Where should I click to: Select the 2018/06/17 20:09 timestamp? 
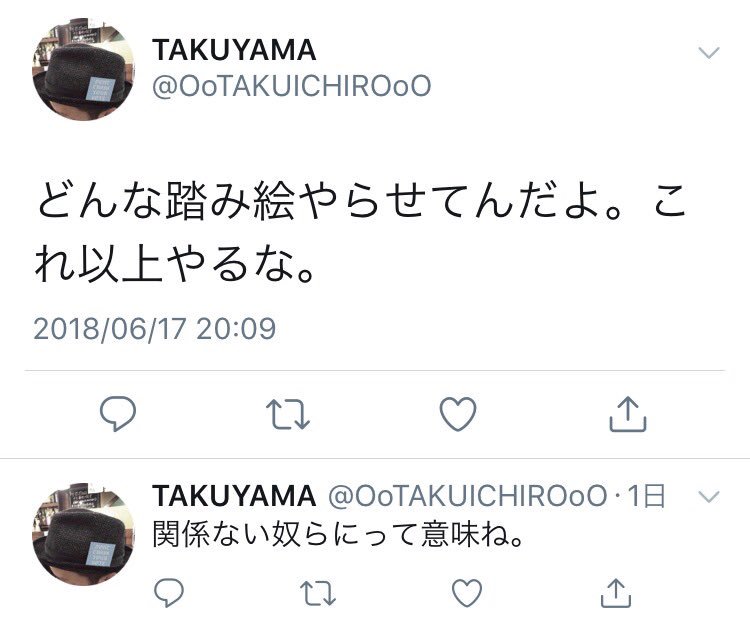154,329
